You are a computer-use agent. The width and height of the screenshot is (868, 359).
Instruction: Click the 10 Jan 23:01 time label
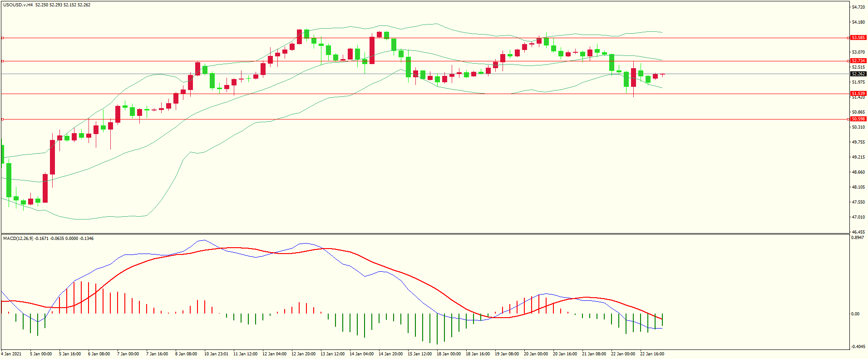coord(216,354)
